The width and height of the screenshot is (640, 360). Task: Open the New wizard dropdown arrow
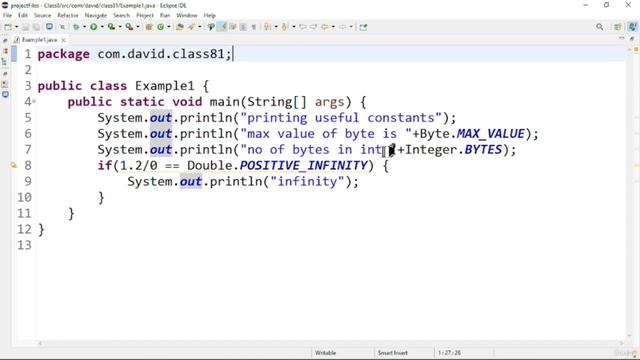[16, 27]
